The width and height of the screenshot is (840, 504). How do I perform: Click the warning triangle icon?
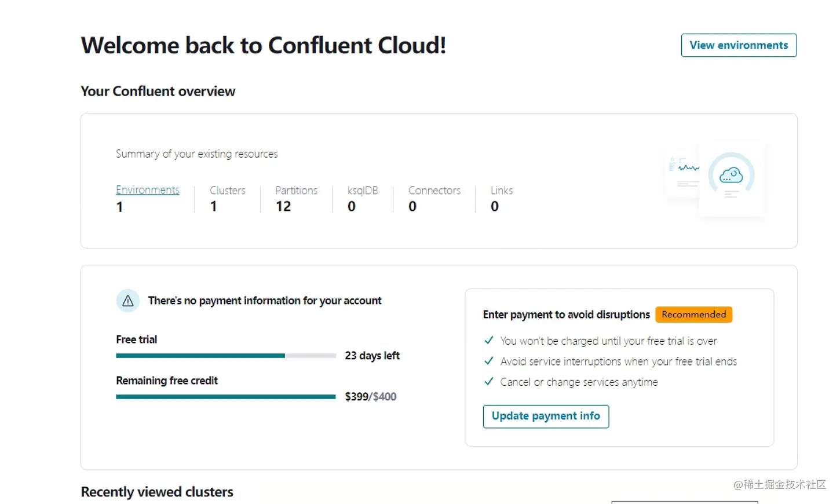click(128, 301)
